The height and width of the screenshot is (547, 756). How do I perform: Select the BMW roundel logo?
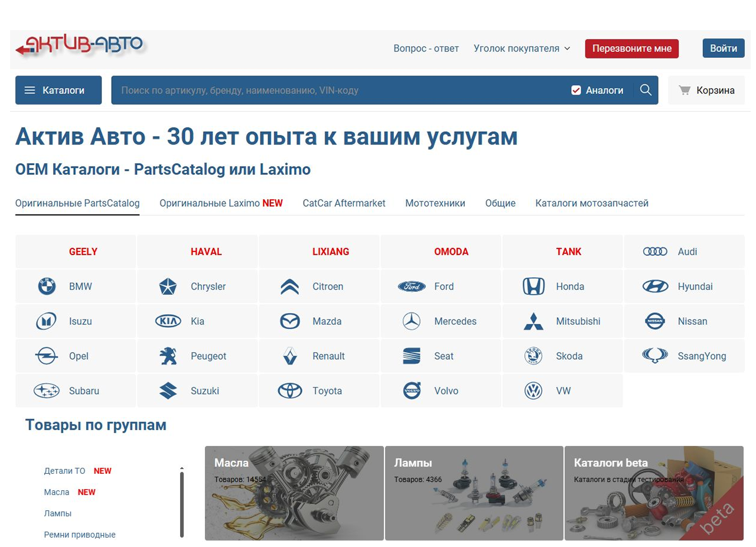tap(47, 286)
